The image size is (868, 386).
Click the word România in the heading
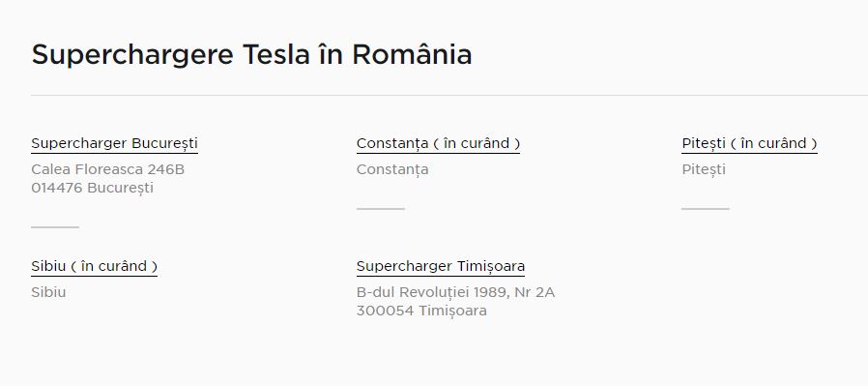[412, 55]
